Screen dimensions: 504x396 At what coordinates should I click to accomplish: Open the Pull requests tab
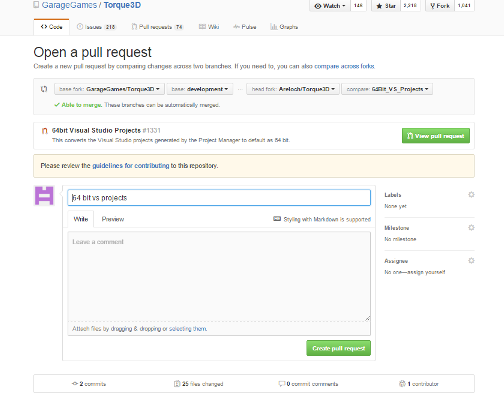coord(157,27)
